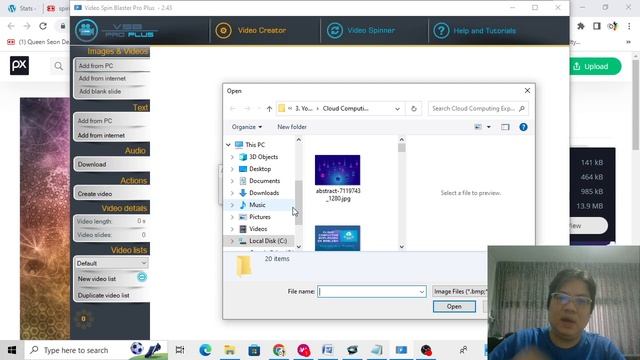The image size is (640, 360).
Task: Click the change view icon
Action: coord(478,127)
